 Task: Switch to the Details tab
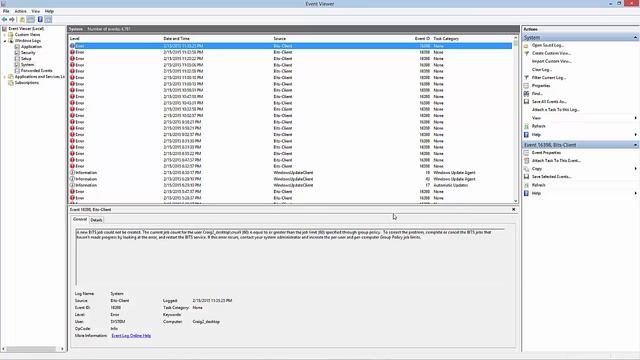pyautogui.click(x=96, y=220)
